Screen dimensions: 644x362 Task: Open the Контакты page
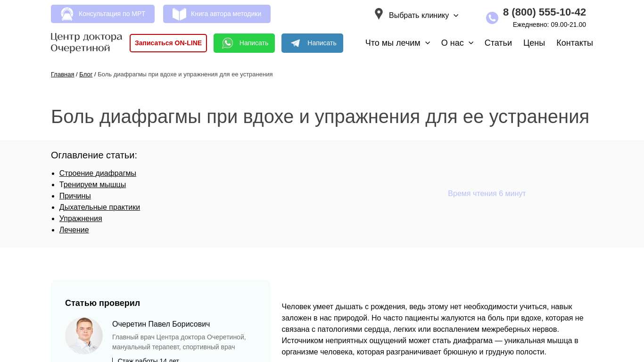(x=574, y=43)
